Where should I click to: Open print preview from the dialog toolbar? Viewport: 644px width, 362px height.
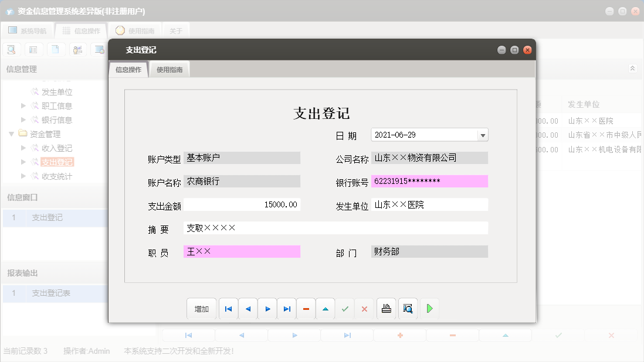tap(407, 309)
